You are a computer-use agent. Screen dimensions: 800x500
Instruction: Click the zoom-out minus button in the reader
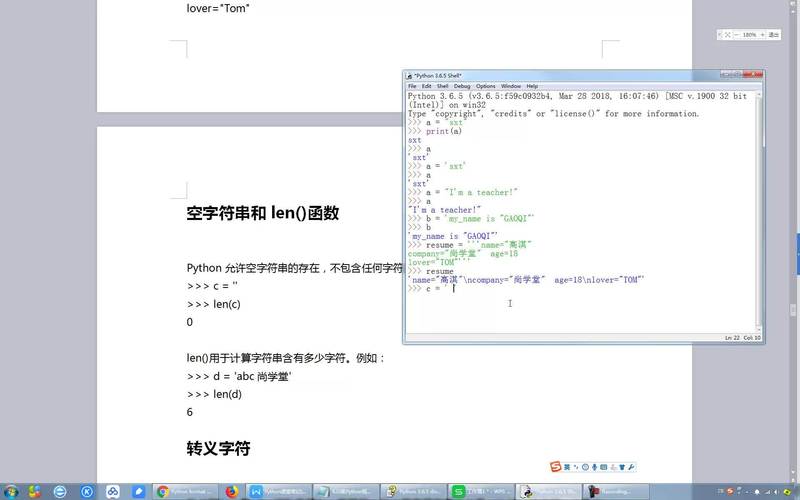[x=737, y=35]
